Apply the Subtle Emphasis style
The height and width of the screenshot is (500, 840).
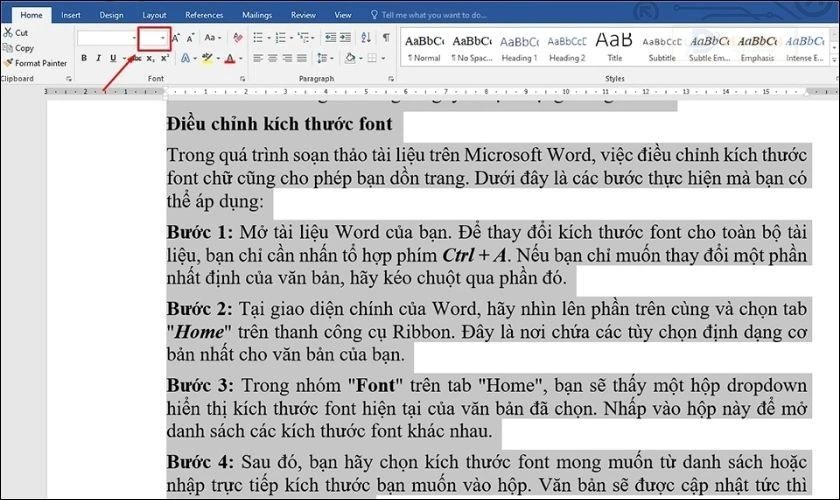[x=710, y=48]
